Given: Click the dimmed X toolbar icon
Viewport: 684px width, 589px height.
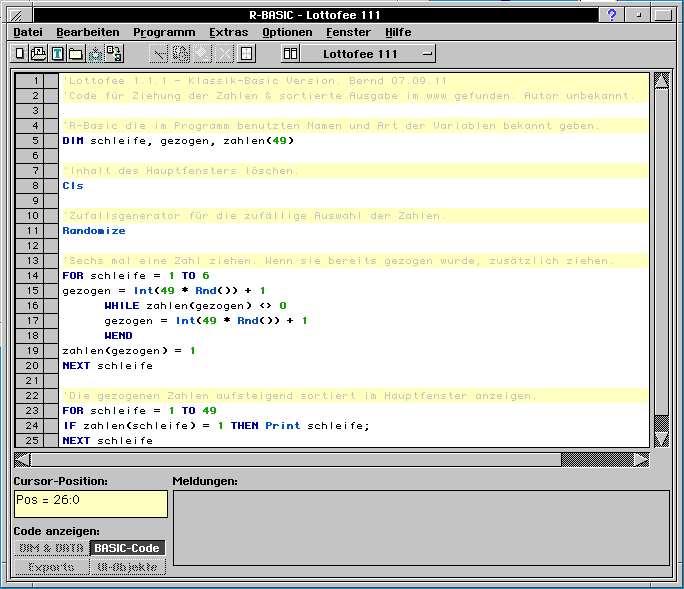Looking at the screenshot, I should pyautogui.click(x=225, y=54).
